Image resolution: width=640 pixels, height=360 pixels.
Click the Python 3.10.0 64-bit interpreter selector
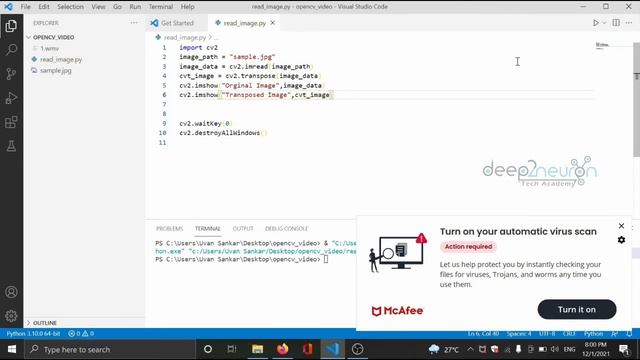tap(33, 333)
